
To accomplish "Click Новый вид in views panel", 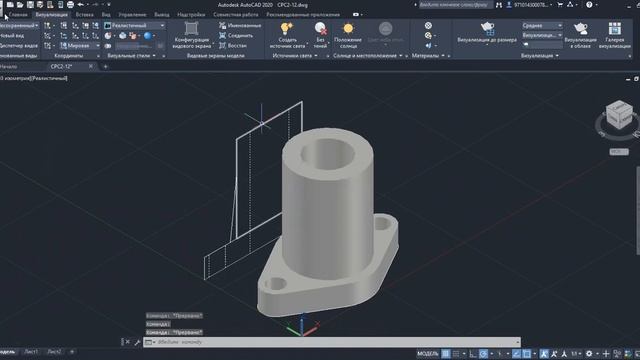I will 12,36.
